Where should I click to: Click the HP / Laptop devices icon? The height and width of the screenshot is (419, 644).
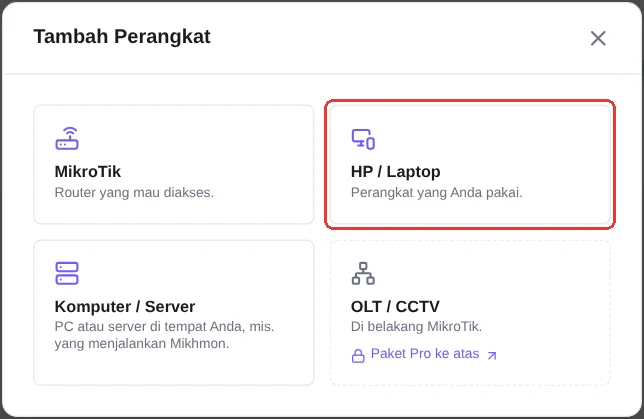(x=363, y=139)
